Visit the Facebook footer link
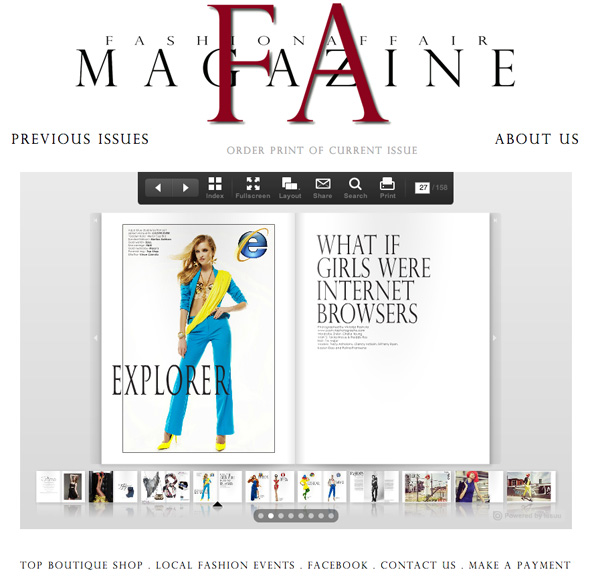Viewport: 590px width, 586px height. click(x=338, y=565)
